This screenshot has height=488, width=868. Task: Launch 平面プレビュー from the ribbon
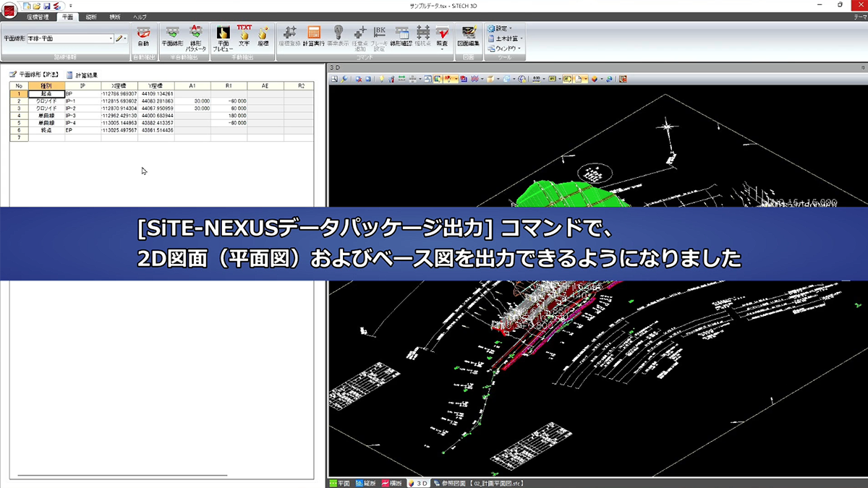coord(223,38)
